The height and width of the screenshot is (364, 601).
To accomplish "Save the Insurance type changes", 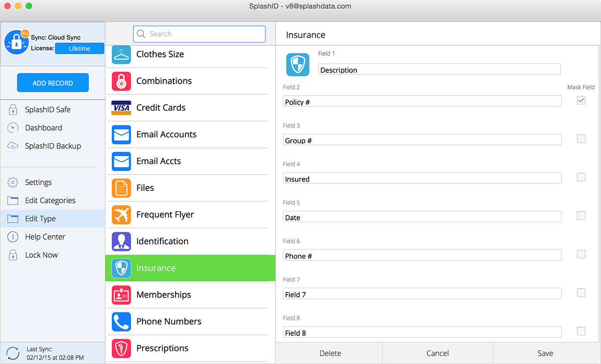I will [545, 353].
